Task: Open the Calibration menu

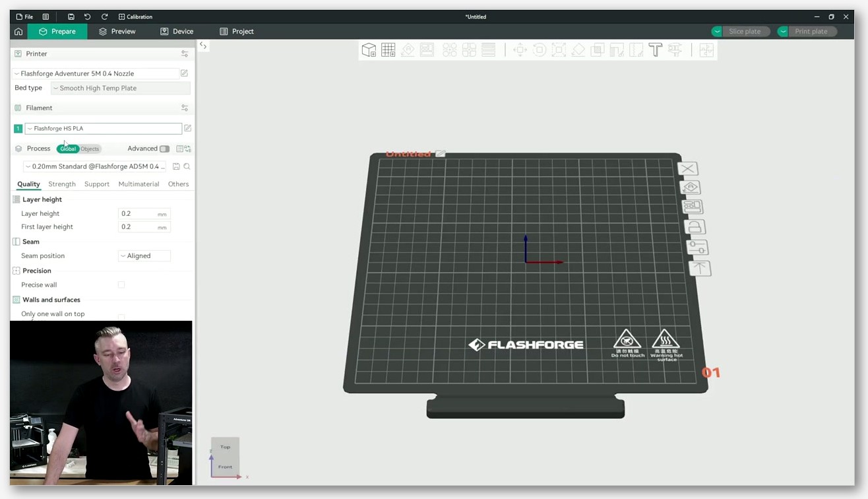Action: pos(135,17)
